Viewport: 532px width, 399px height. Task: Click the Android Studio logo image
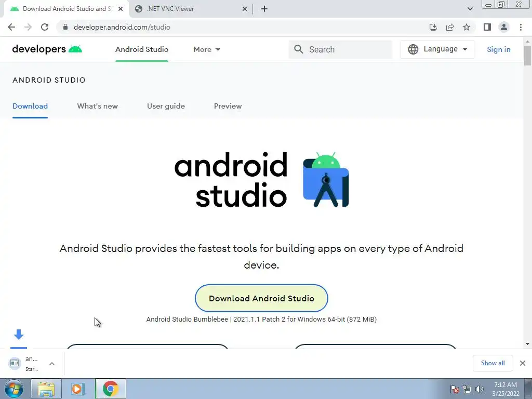[x=262, y=180]
